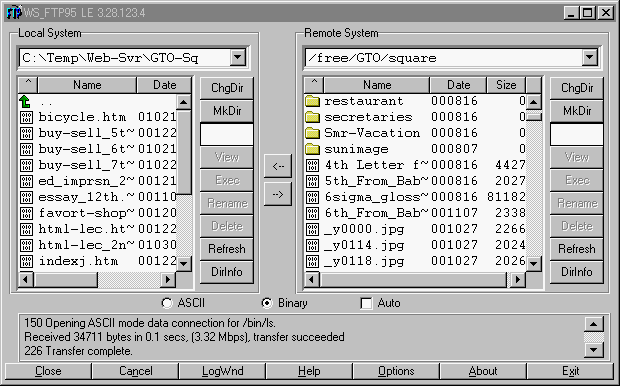Click the local DirInfo button

(227, 272)
